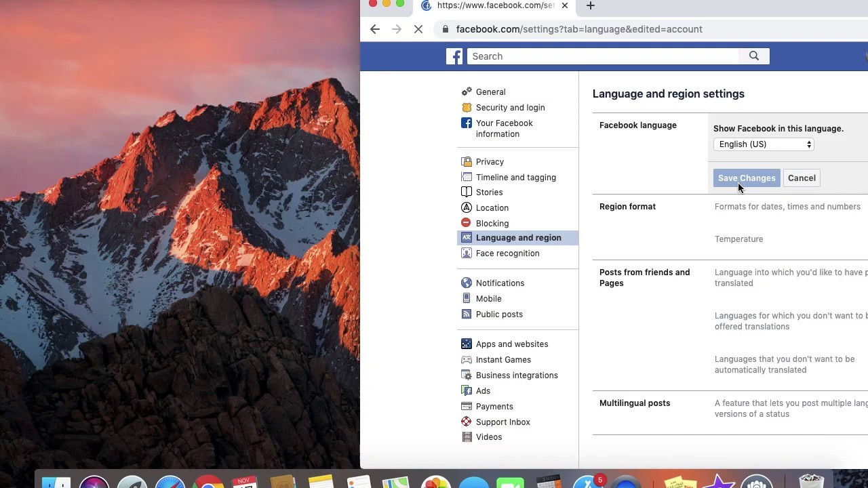The height and width of the screenshot is (488, 868).
Task: Click the address bar URL
Action: coord(579,29)
